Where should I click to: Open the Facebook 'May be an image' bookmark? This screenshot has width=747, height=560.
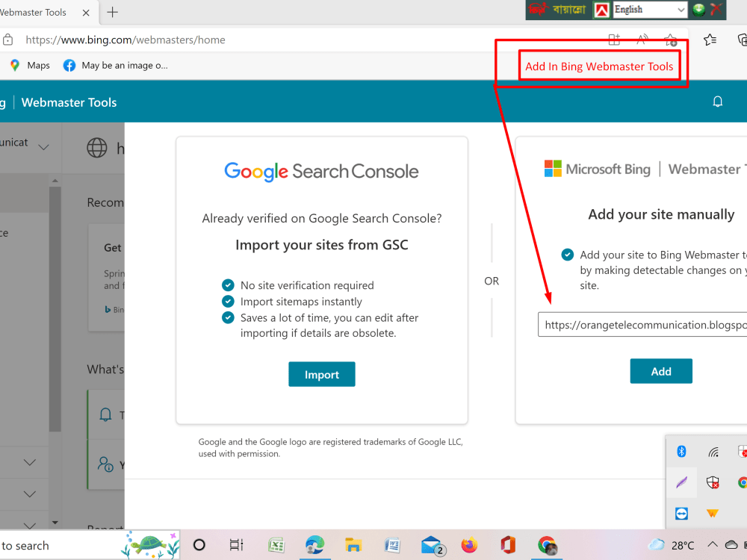click(x=115, y=65)
